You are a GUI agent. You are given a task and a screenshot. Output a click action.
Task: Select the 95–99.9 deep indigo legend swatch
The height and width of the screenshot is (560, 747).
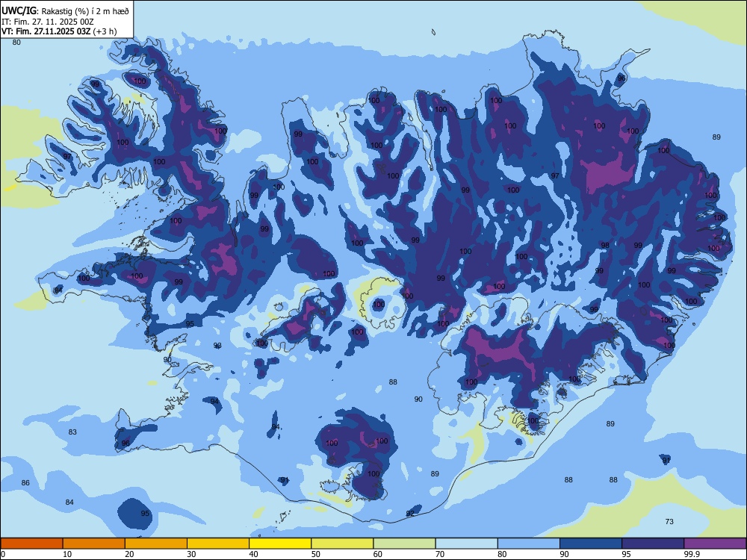(653, 544)
